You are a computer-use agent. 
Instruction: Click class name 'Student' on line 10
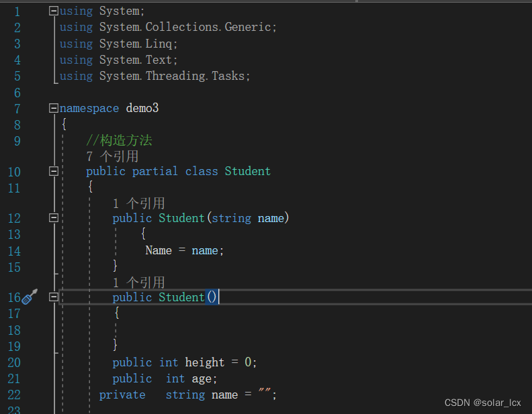248,171
